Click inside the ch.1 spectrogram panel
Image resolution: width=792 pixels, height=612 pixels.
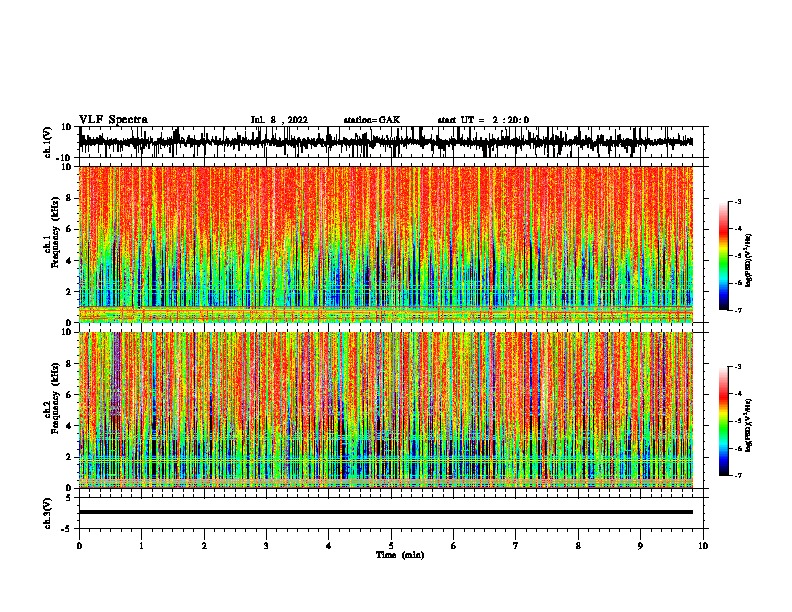[386, 244]
